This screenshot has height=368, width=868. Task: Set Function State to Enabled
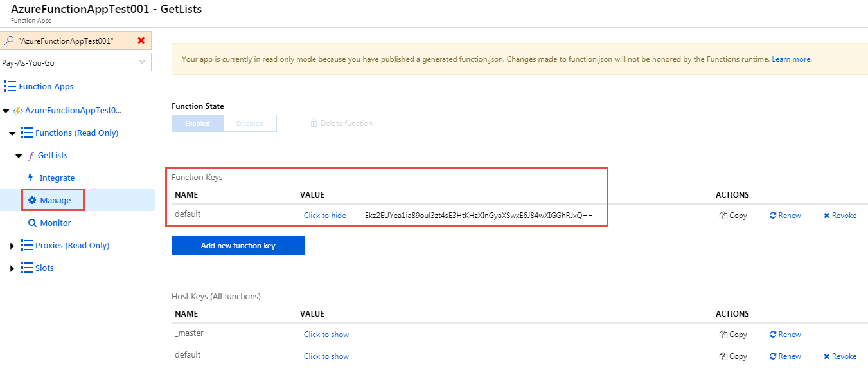coord(197,124)
